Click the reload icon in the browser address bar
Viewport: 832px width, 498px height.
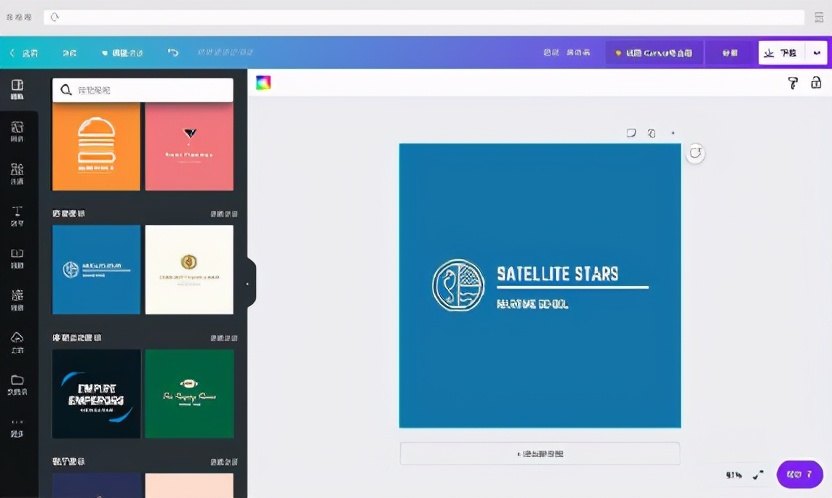coord(54,17)
